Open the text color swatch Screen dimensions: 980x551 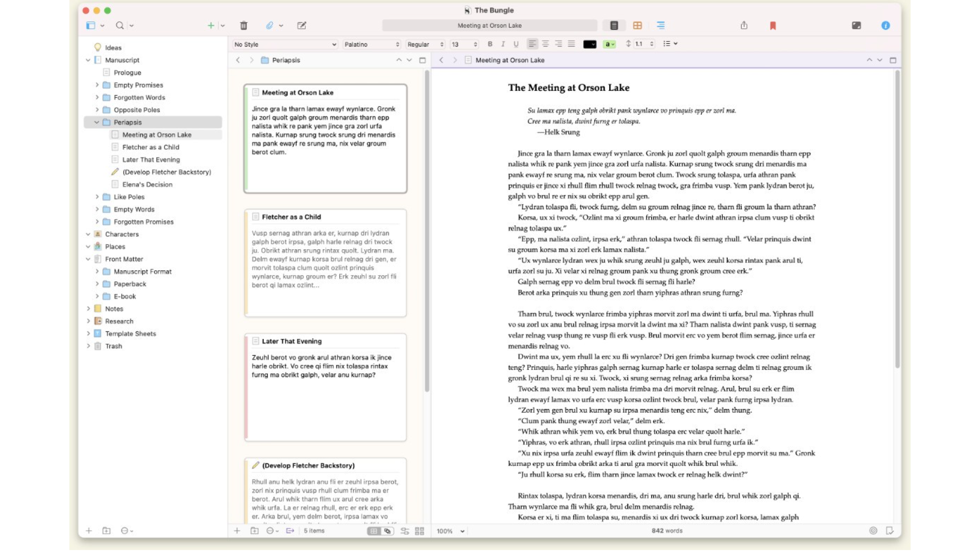(590, 44)
